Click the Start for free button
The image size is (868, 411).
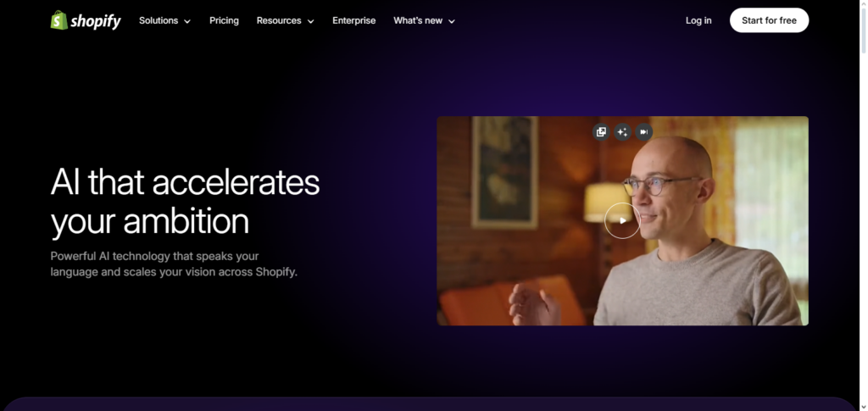point(769,20)
